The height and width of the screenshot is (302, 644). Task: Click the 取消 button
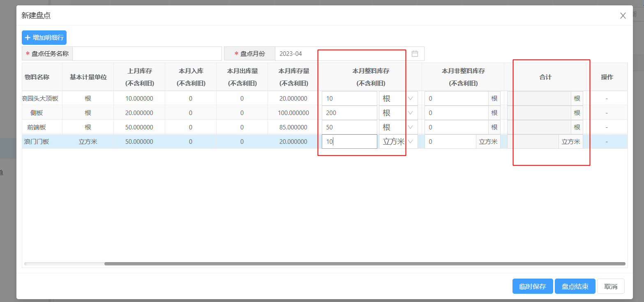[611, 286]
